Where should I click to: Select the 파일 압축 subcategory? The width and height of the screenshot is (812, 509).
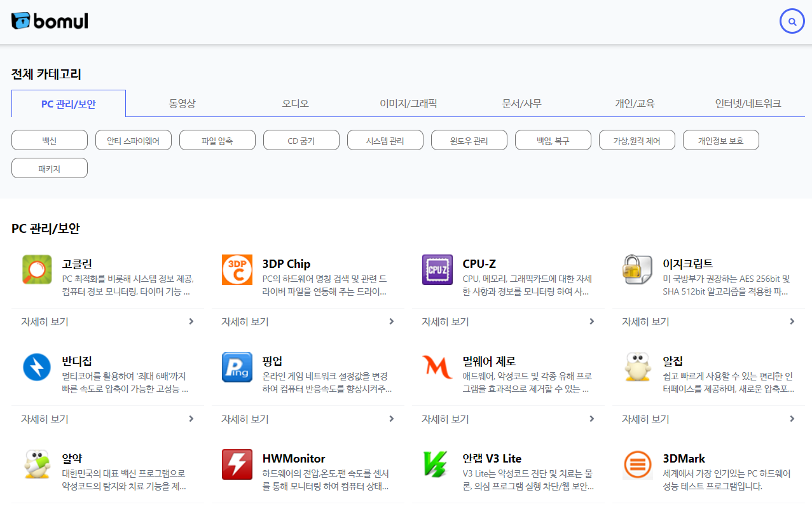(x=217, y=141)
